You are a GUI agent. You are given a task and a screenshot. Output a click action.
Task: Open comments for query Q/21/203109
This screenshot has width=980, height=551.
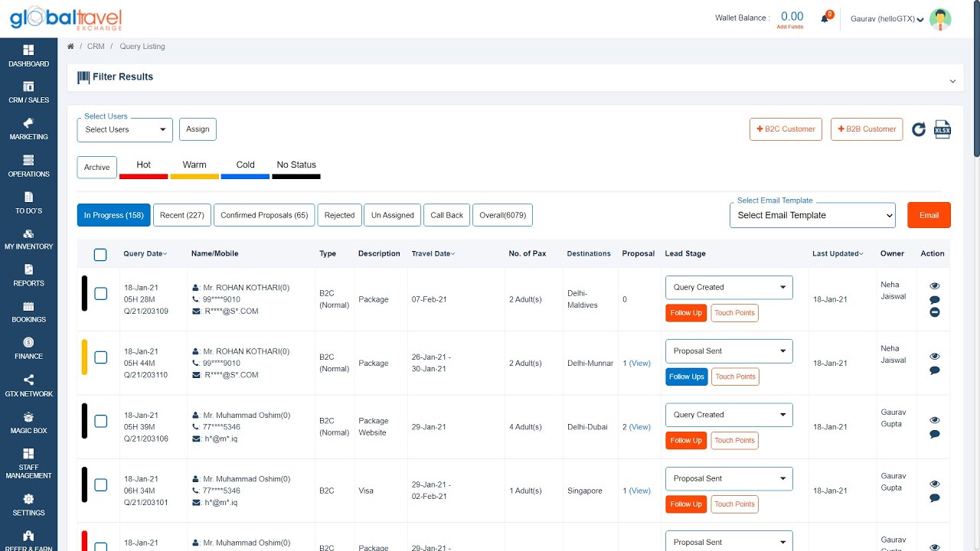935,299
